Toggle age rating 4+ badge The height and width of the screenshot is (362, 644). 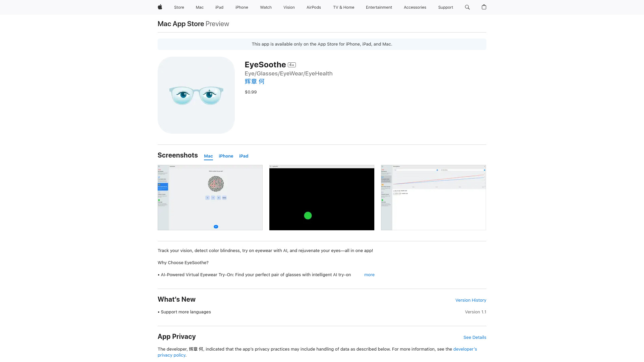pos(291,65)
